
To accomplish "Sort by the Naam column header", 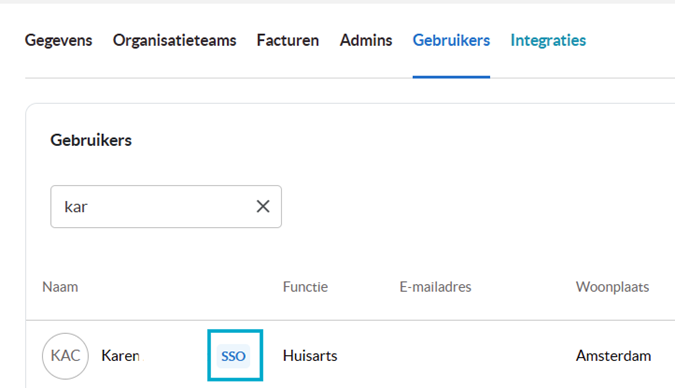I will click(x=60, y=287).
